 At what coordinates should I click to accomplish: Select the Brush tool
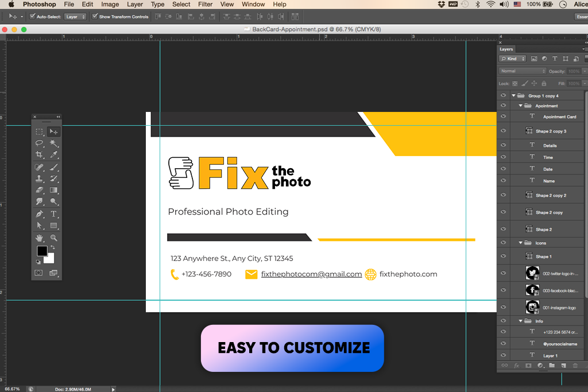(x=53, y=167)
